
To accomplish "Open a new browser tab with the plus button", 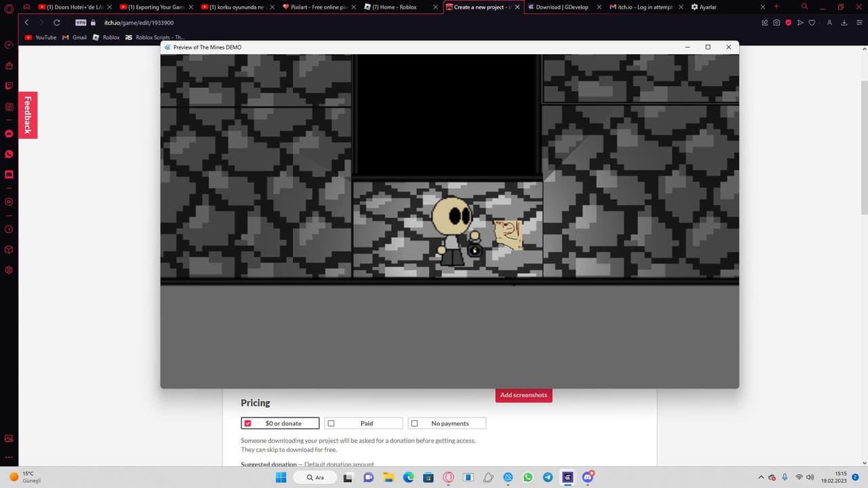I will (x=776, y=7).
